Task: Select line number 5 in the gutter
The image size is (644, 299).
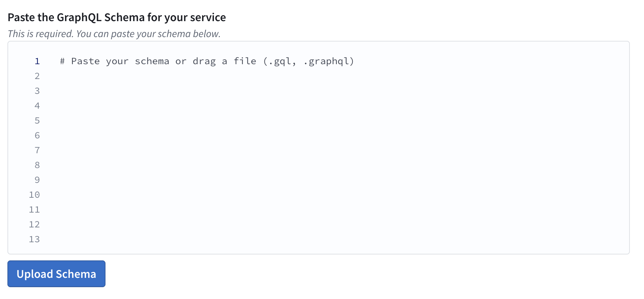Action: pos(37,121)
